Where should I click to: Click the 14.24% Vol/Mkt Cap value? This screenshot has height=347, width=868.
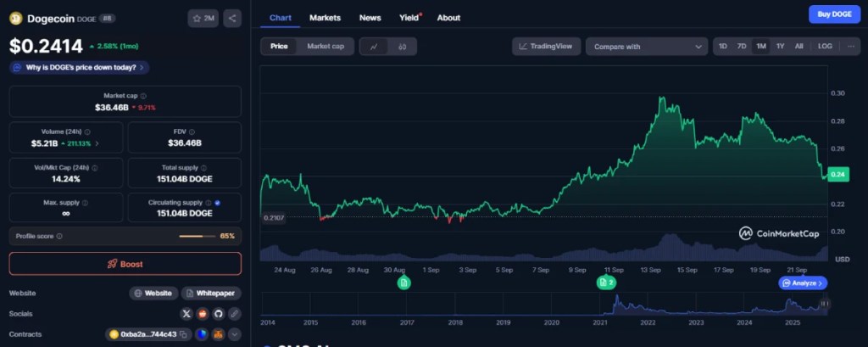[66, 179]
